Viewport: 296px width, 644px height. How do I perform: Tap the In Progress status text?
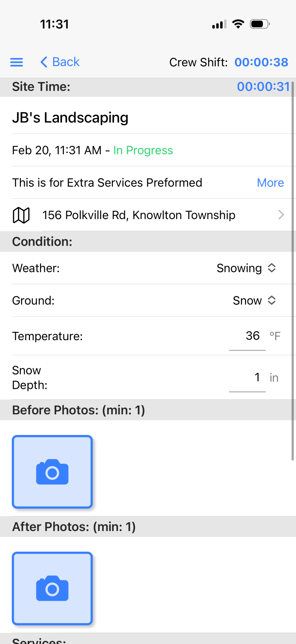pyautogui.click(x=143, y=150)
